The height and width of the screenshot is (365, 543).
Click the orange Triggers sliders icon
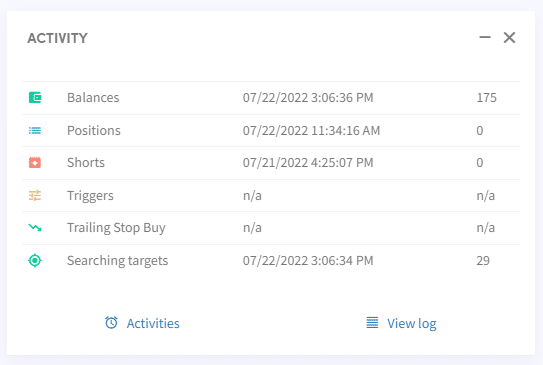pyautogui.click(x=35, y=196)
